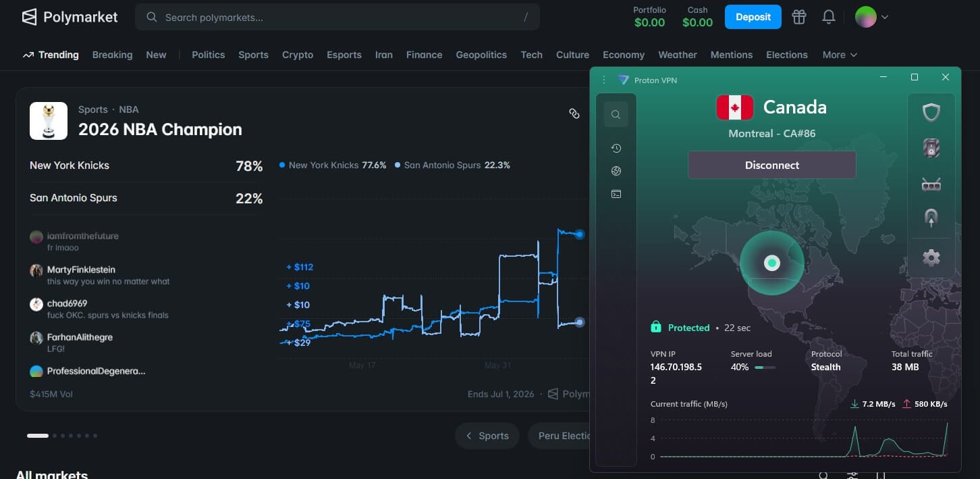Open the profile avatar
Image resolution: width=980 pixels, height=479 pixels.
[865, 17]
